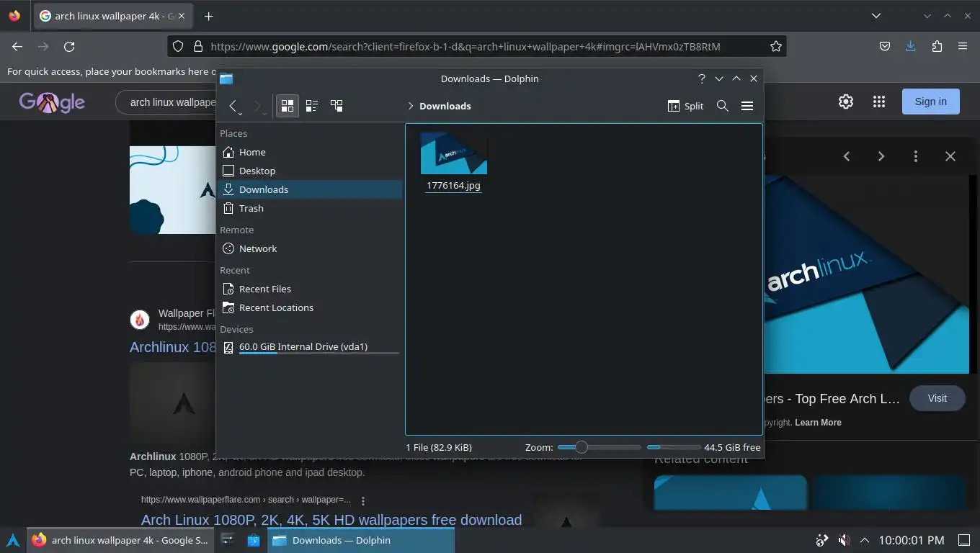Open Trash in Places panel
The height and width of the screenshot is (553, 980).
pyautogui.click(x=311, y=208)
